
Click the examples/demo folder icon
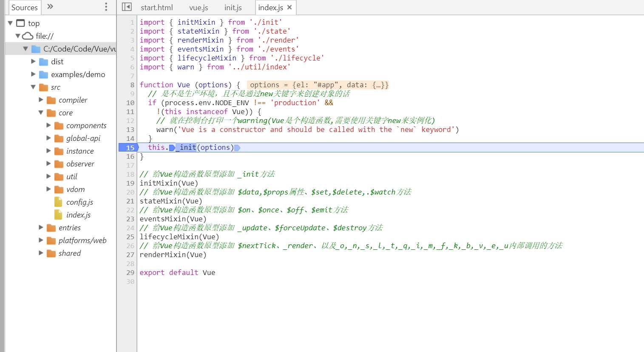pyautogui.click(x=43, y=74)
